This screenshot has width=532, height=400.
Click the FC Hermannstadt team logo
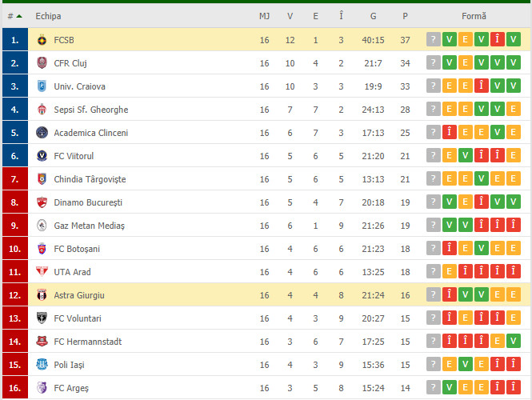[x=42, y=342]
